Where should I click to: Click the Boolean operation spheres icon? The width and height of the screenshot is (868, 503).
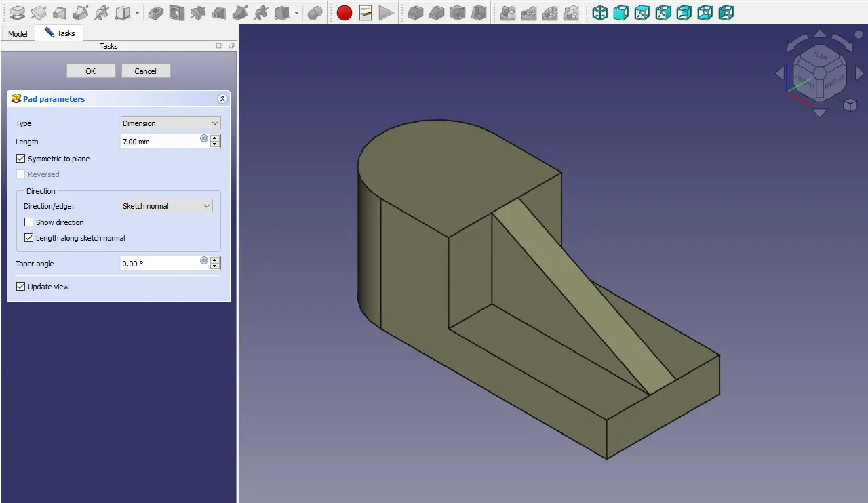coord(315,12)
